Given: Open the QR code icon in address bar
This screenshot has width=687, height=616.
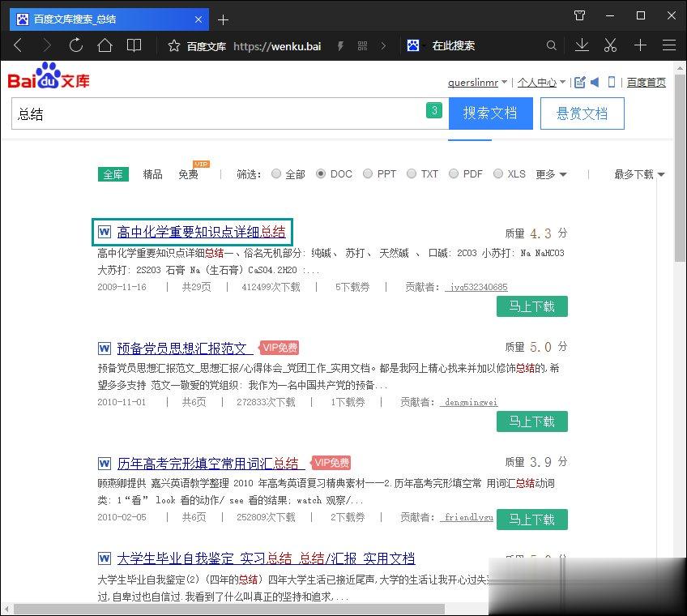Looking at the screenshot, I should coord(362,45).
